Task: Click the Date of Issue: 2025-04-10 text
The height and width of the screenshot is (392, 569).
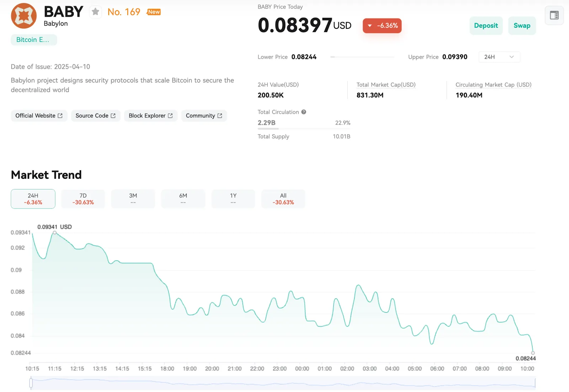Action: coord(50,67)
